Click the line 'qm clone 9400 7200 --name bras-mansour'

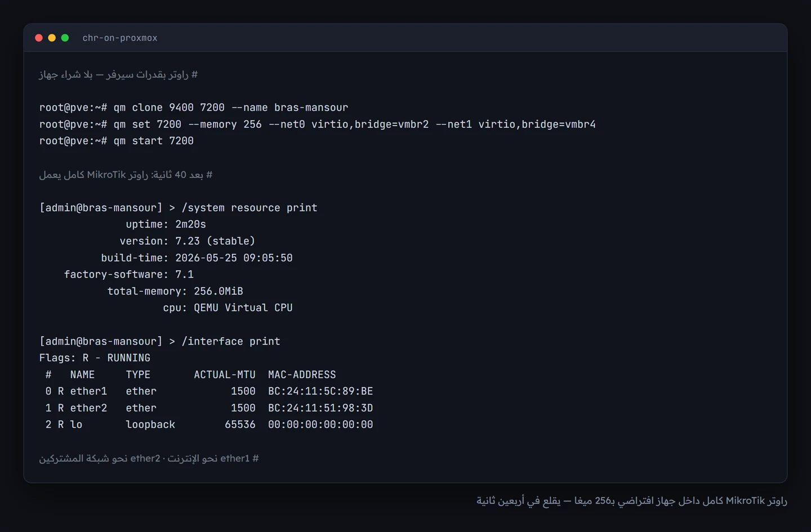231,108
